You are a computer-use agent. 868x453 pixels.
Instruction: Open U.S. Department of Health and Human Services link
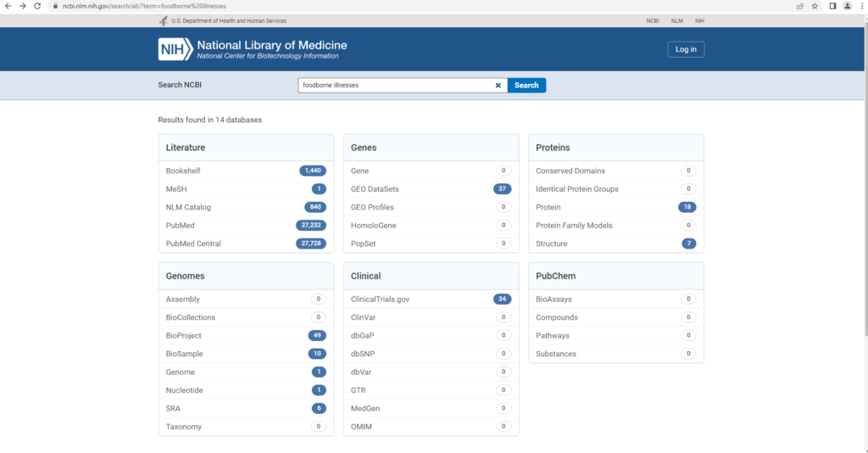click(x=229, y=21)
